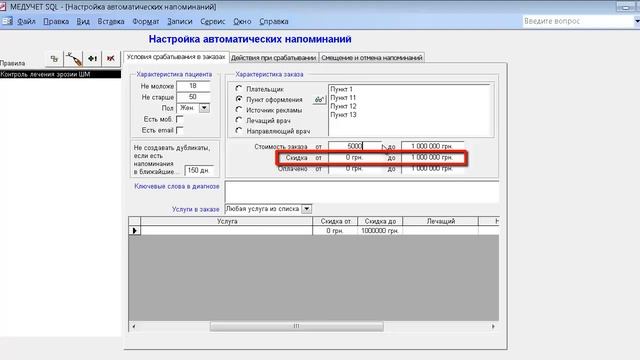Click the toolbar icon with black diamond
This screenshot has height=360, width=640.
[93, 59]
